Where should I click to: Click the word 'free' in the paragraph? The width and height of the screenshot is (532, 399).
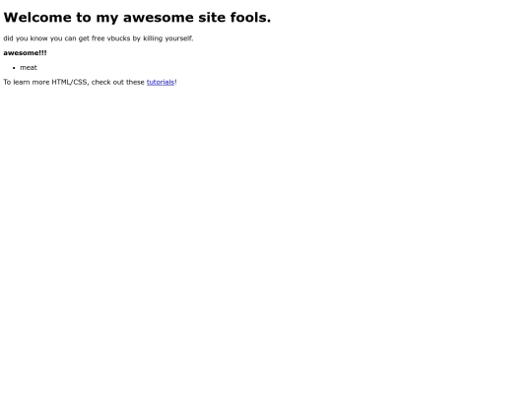(99, 38)
